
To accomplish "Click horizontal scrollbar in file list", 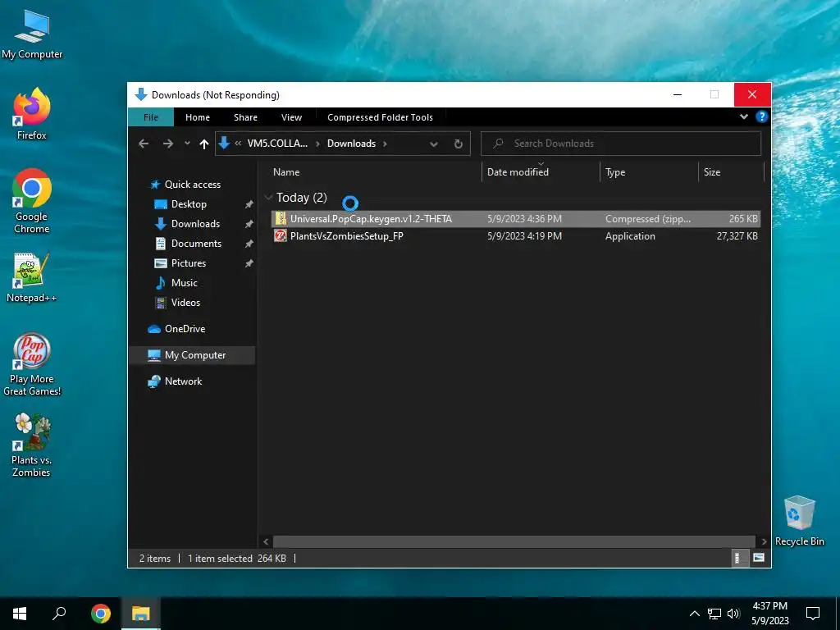I will [x=514, y=541].
